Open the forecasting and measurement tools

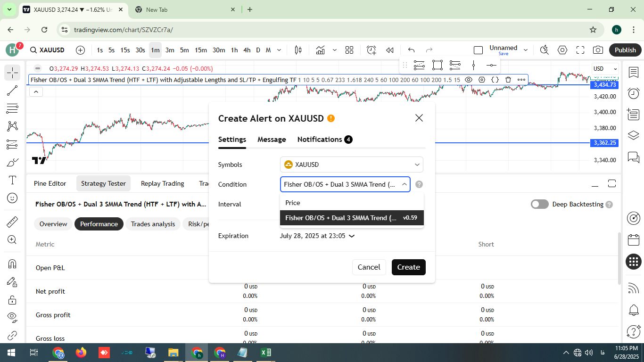tap(12, 144)
